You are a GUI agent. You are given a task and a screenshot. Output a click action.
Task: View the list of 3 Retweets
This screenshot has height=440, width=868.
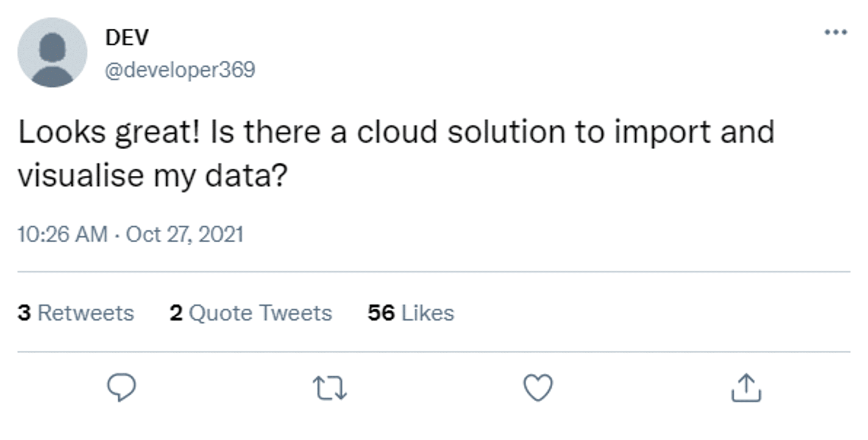coord(76,313)
